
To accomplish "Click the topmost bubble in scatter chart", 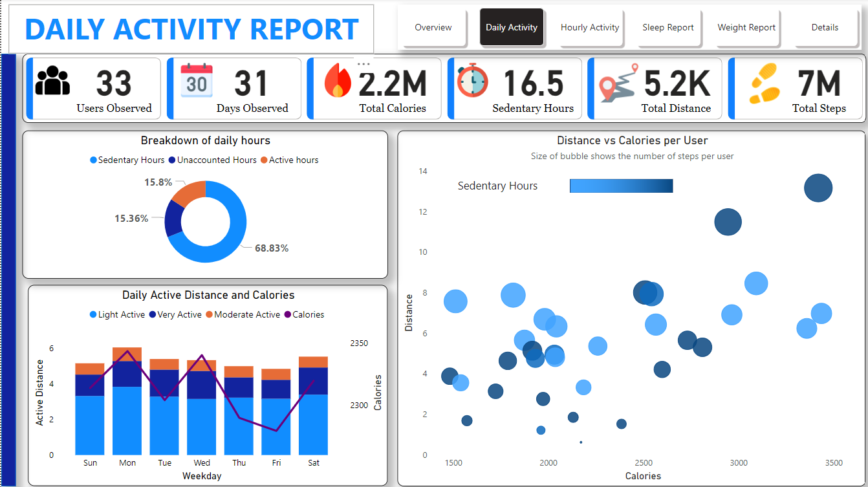I will [818, 188].
